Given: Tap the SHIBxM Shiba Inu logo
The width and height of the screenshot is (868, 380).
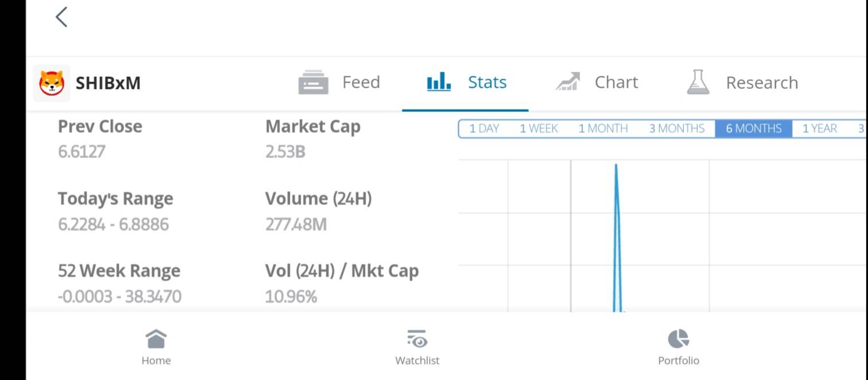Looking at the screenshot, I should tap(52, 83).
